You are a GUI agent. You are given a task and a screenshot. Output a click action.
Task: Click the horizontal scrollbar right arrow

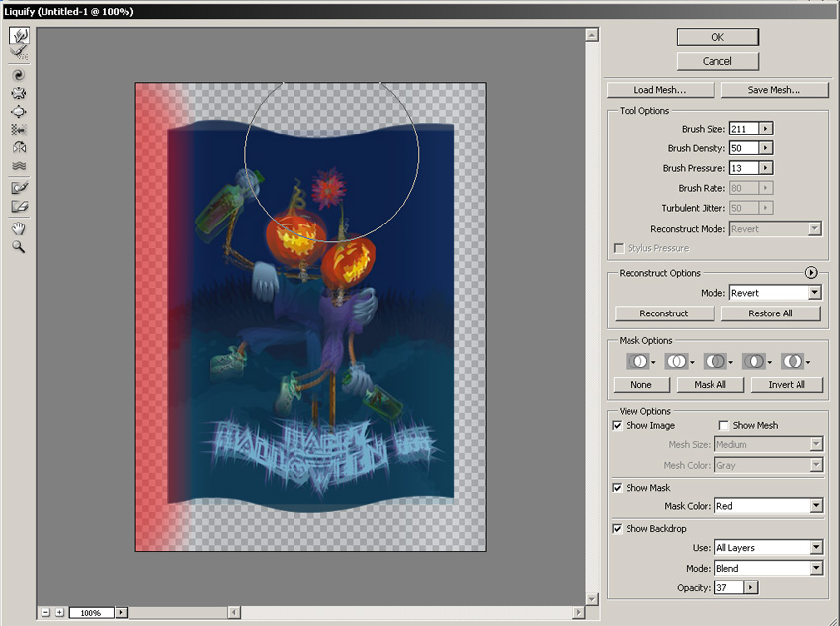click(x=578, y=612)
